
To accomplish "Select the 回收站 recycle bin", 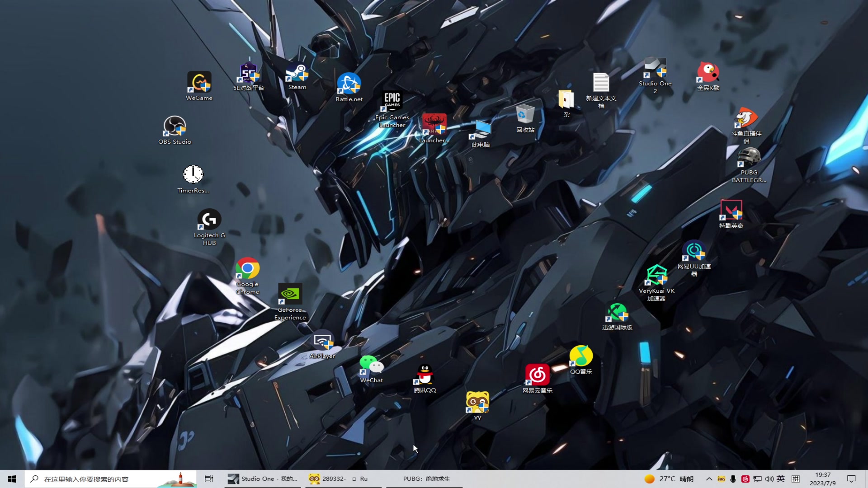I will pyautogui.click(x=525, y=118).
